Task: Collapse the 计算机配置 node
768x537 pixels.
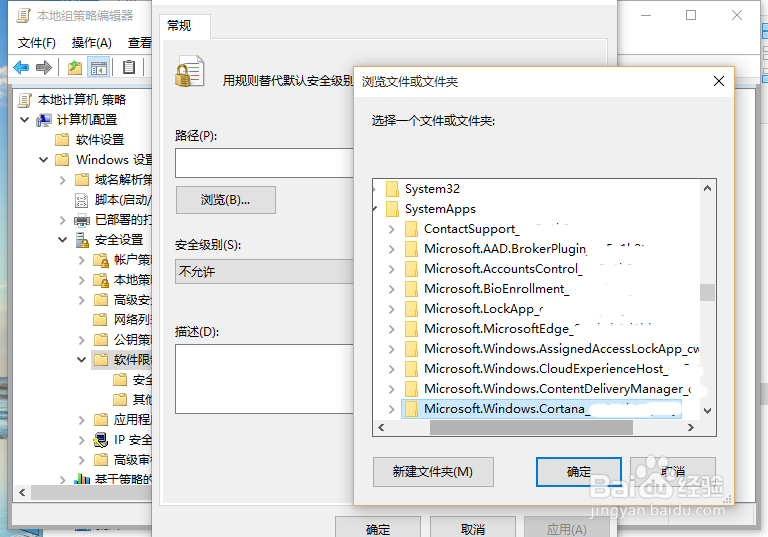Action: pos(24,120)
